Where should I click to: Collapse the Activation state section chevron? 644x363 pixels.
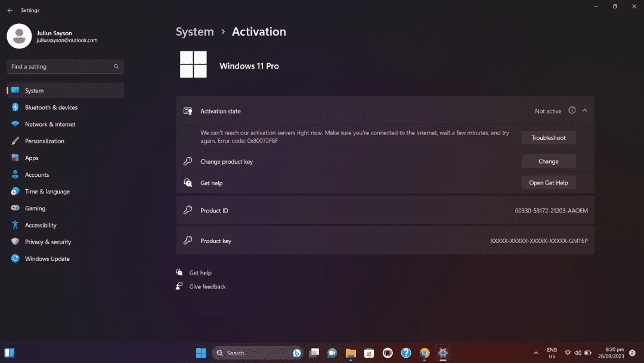click(584, 110)
